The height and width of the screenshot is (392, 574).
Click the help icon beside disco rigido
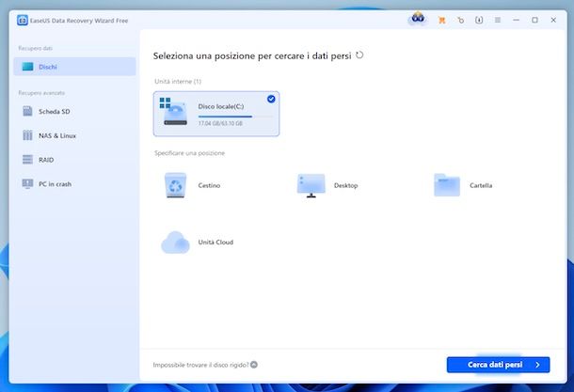254,365
